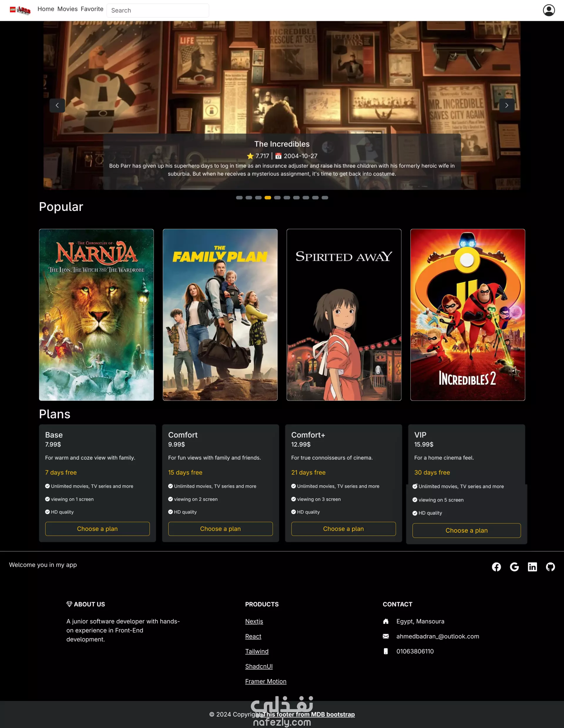
Task: Open the Google social icon
Action: (514, 567)
